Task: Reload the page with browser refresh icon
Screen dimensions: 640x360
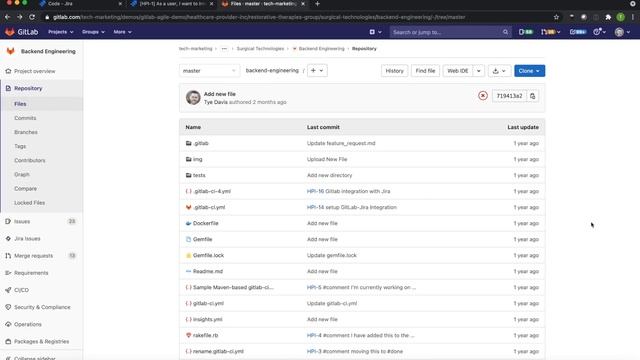Action: click(x=32, y=17)
